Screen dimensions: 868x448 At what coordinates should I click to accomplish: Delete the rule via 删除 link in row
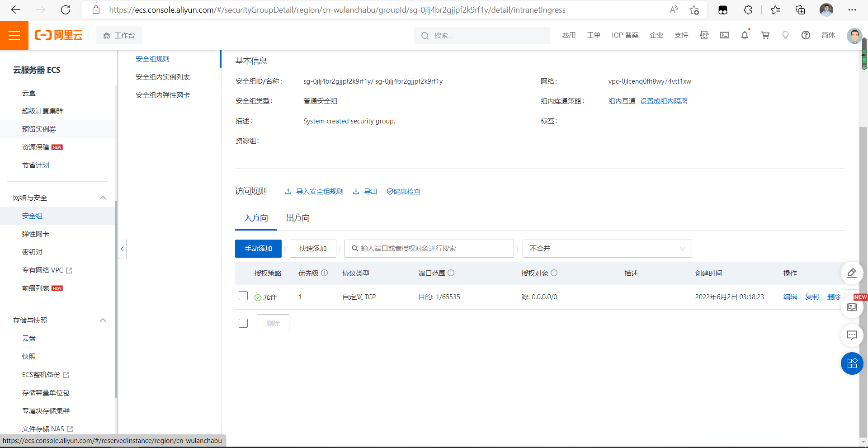click(x=834, y=297)
